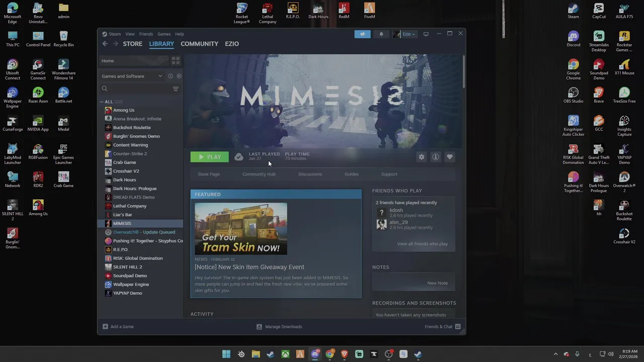Switch to the COMMUNITY tab
The height and width of the screenshot is (362, 644).
point(199,44)
